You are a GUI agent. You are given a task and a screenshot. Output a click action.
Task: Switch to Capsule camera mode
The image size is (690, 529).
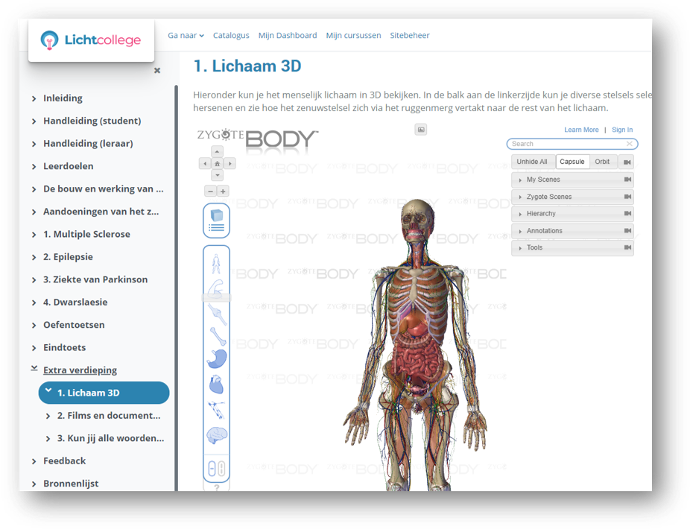point(572,161)
